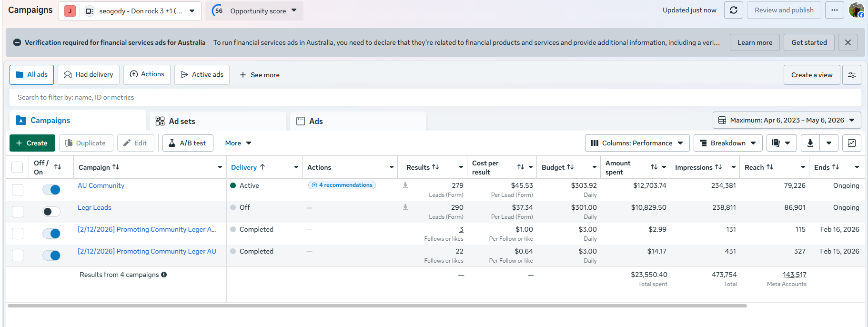Switch to the Ad sets tab
This screenshot has width=868, height=327.
(x=218, y=121)
